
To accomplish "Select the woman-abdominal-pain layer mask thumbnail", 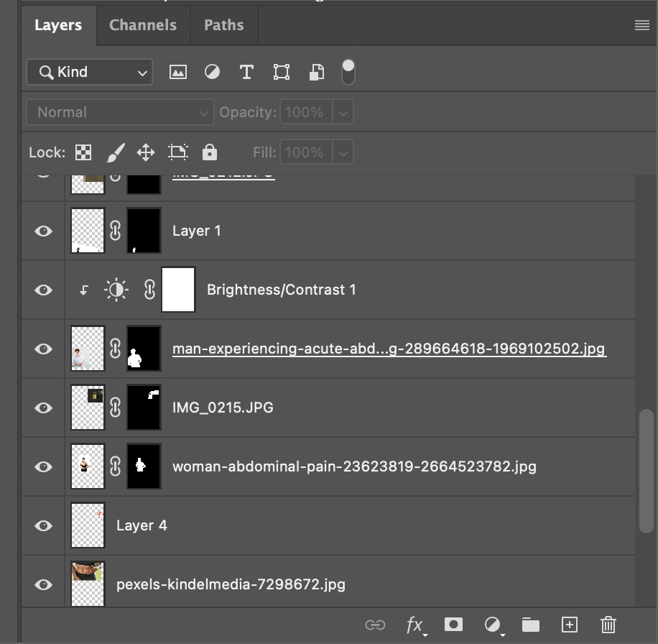I will [144, 466].
